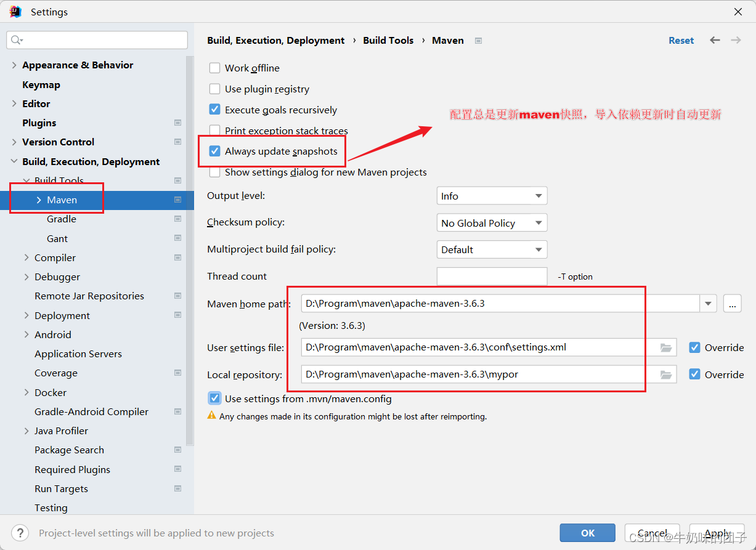Collapse Build, Execution, Deployment section
The image size is (756, 550).
tap(14, 161)
